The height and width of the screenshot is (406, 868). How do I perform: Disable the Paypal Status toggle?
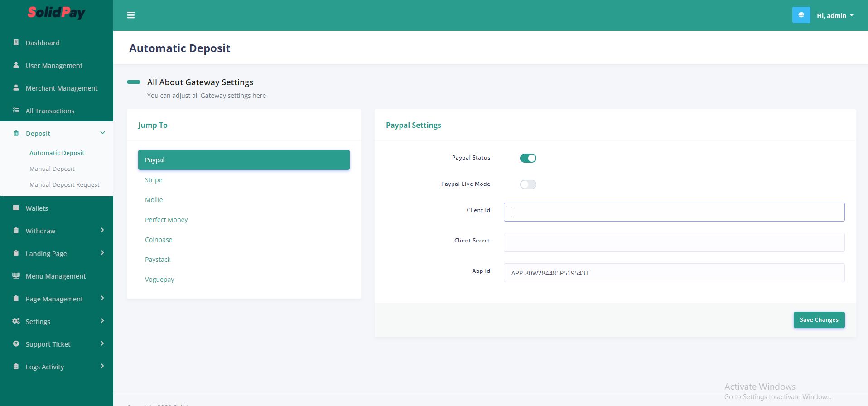528,158
